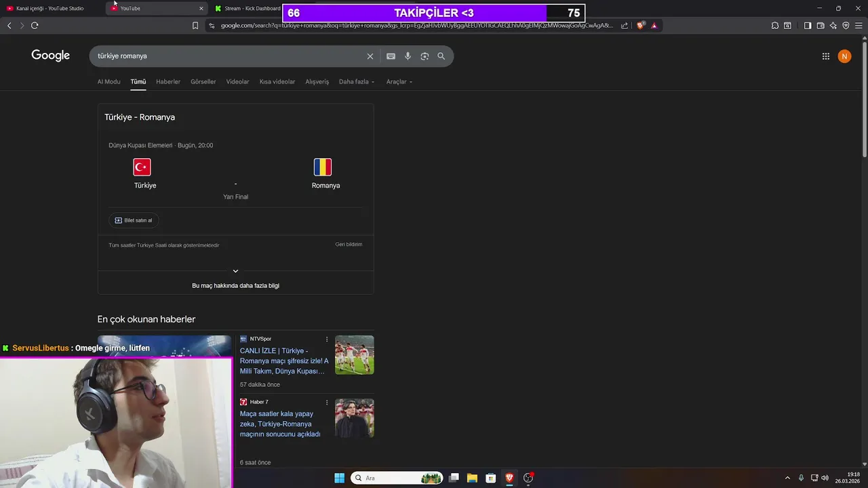Click the page vertical scrollbar

pos(864,98)
